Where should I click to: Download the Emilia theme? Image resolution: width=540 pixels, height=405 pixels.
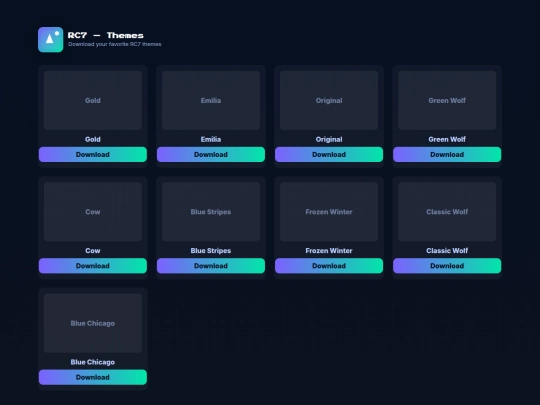click(211, 154)
